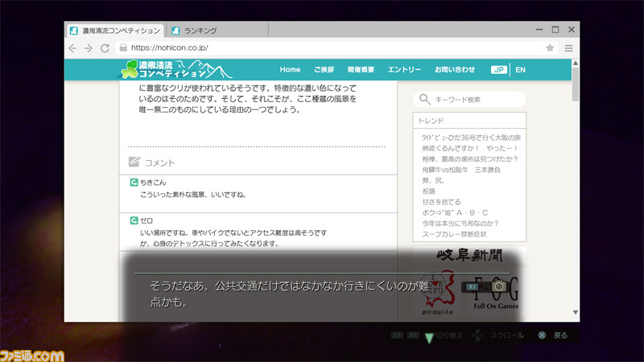Open trend 飛騨牛vs松阪牛 三本勝負
The width and height of the screenshot is (644, 362).
[x=460, y=170]
